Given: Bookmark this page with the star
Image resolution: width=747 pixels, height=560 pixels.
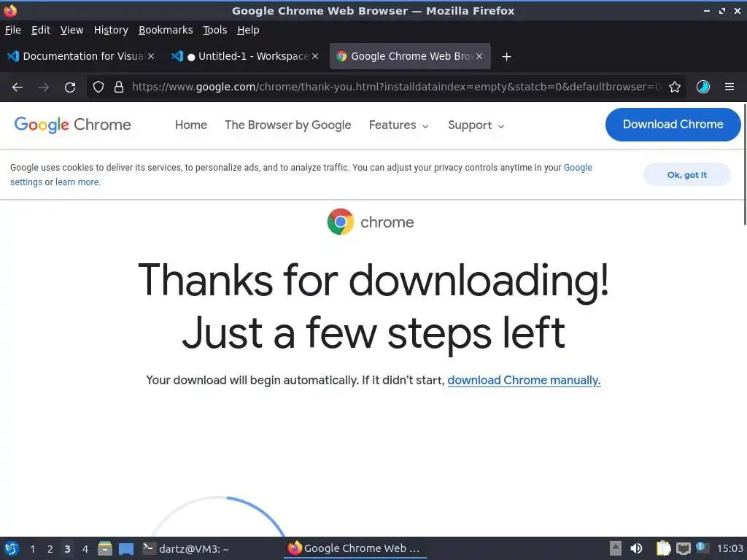Looking at the screenshot, I should 675,87.
